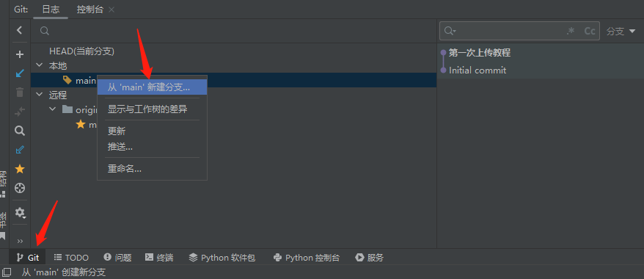Image resolution: width=644 pixels, height=279 pixels.
Task: Click the origin folder icon
Action: 67,109
